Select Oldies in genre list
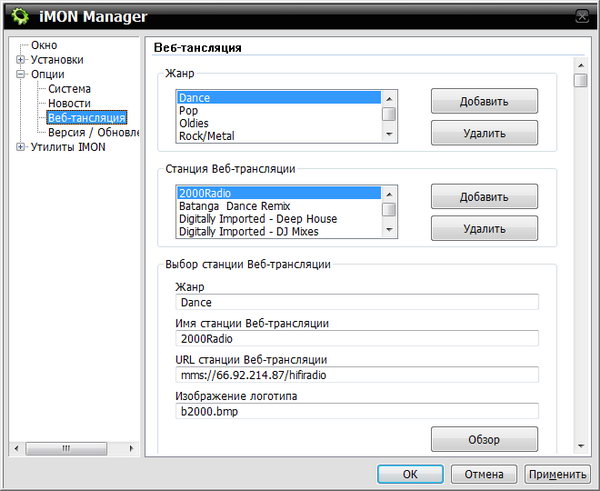The width and height of the screenshot is (600, 491). (279, 123)
